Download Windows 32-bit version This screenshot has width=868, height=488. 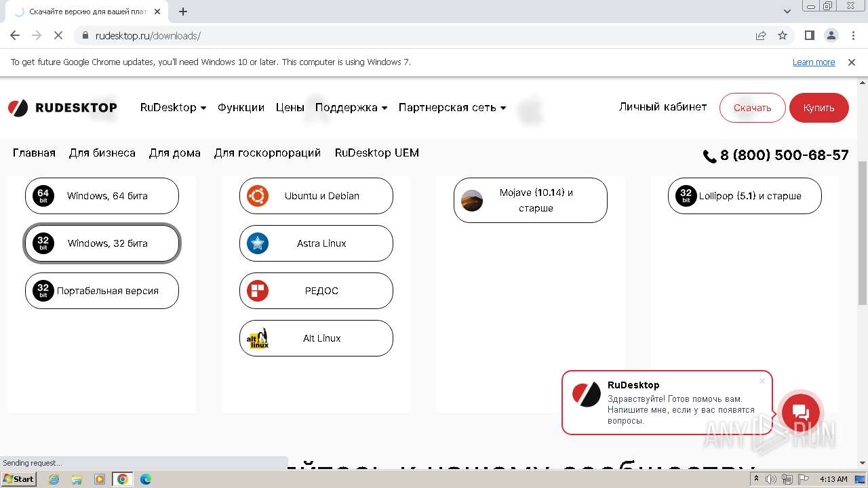[x=102, y=243]
